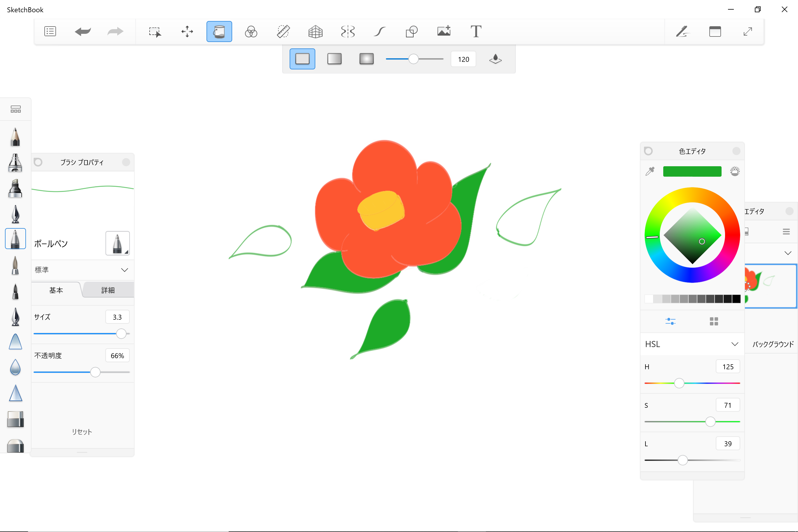Select the predictive stroke curve tool
The image size is (798, 532).
[380, 32]
